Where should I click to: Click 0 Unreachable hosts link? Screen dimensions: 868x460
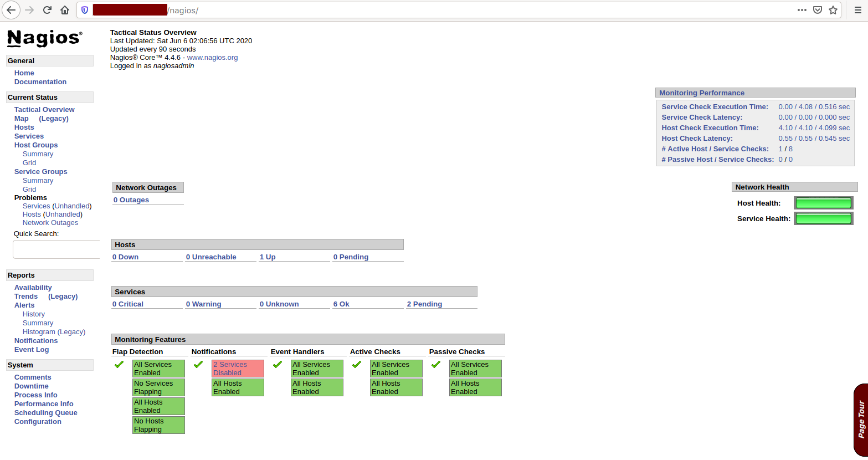211,257
